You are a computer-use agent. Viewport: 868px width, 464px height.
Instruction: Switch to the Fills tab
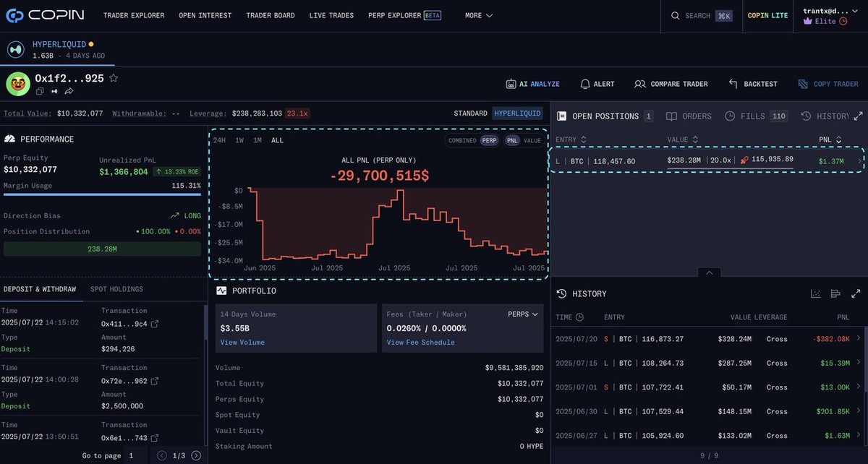tap(756, 116)
